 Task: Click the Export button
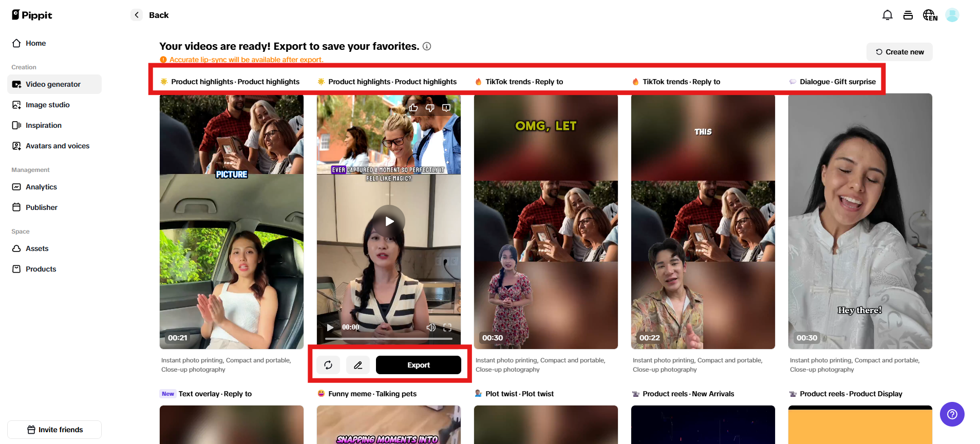[x=419, y=365]
